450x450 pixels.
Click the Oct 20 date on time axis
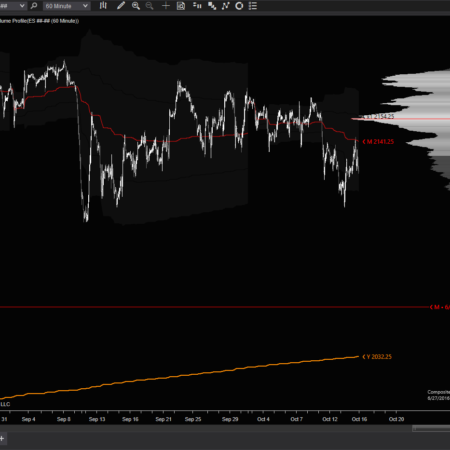[396, 419]
